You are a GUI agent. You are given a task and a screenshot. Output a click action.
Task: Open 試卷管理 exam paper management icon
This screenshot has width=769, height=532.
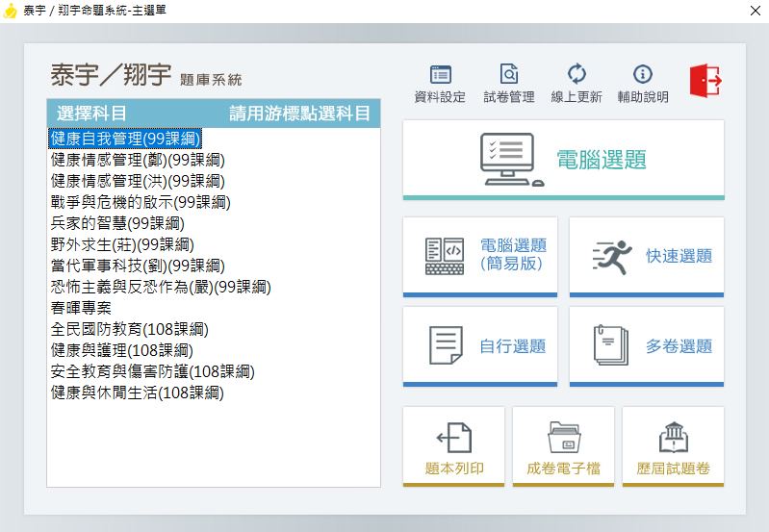tap(508, 74)
